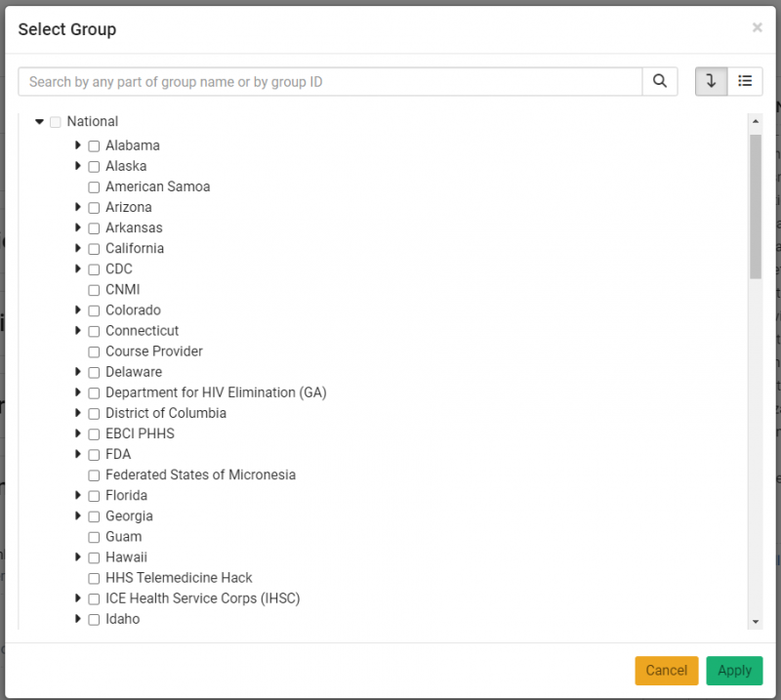Expand the Alabama group
Image resolution: width=781 pixels, height=700 pixels.
pyautogui.click(x=78, y=145)
